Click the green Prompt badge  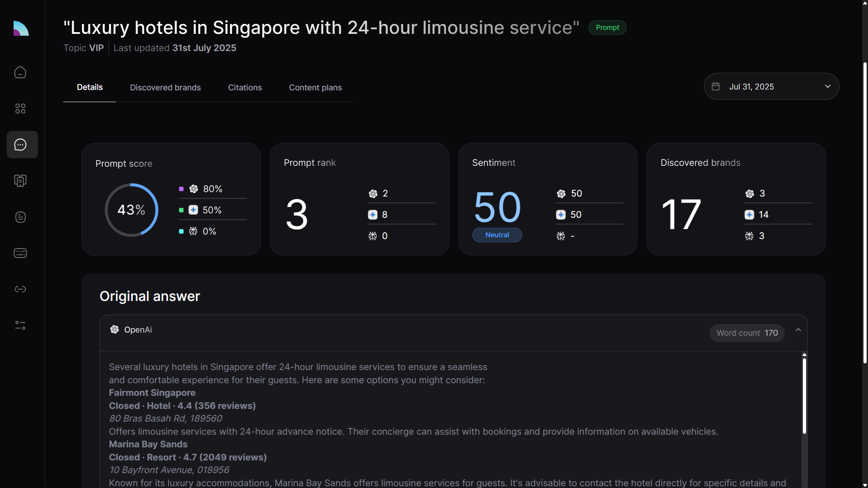(x=607, y=28)
